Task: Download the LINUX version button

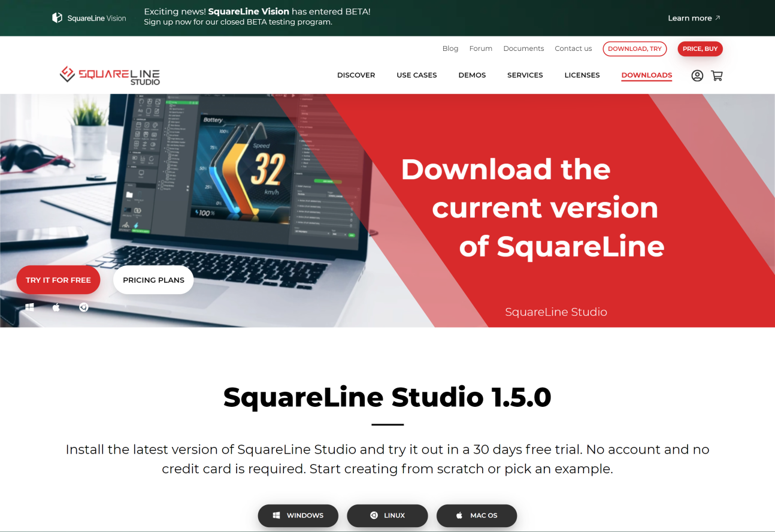Action: click(x=387, y=515)
